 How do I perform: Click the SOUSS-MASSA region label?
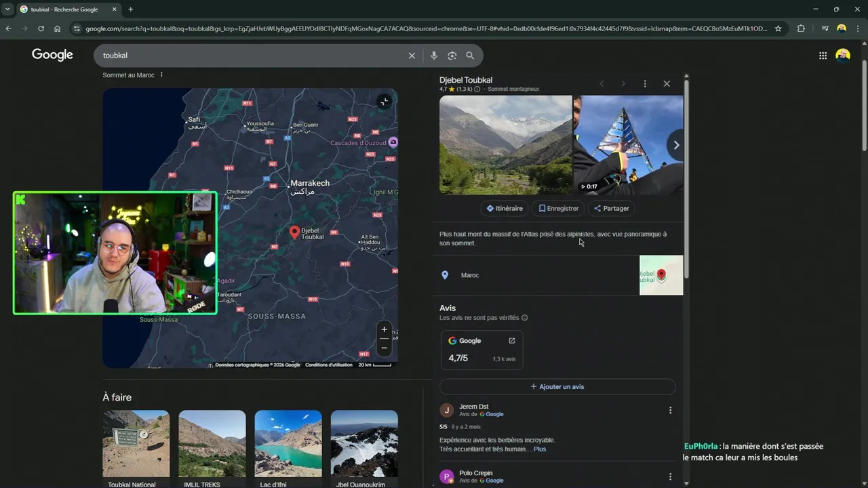tap(277, 317)
